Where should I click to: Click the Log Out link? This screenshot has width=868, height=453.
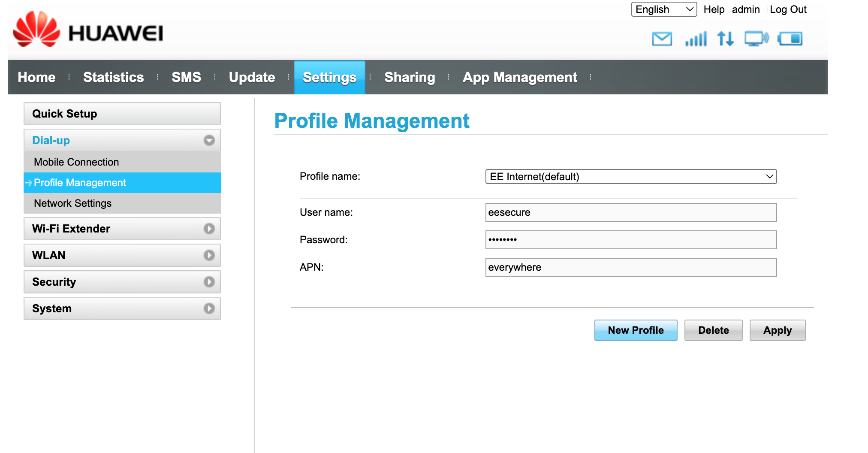(x=788, y=9)
